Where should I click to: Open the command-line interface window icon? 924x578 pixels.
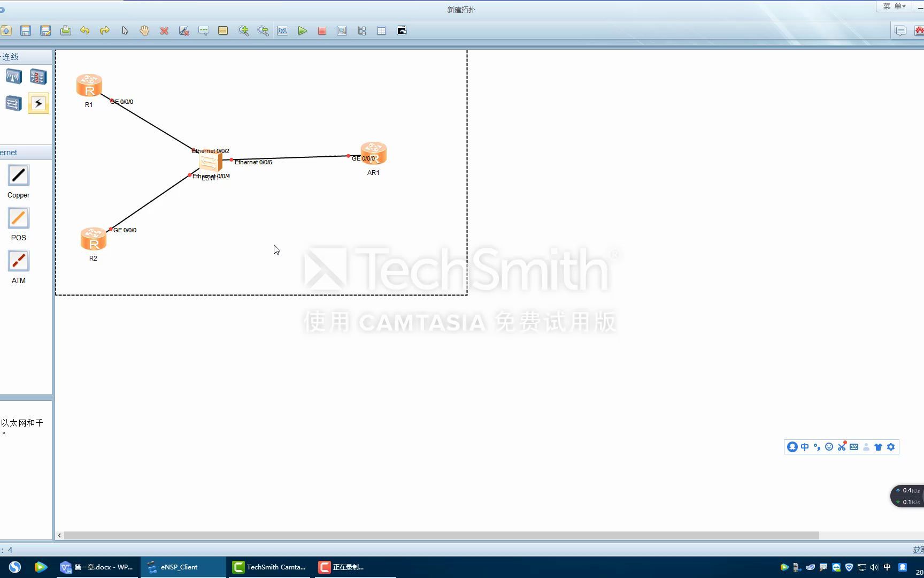[402, 31]
